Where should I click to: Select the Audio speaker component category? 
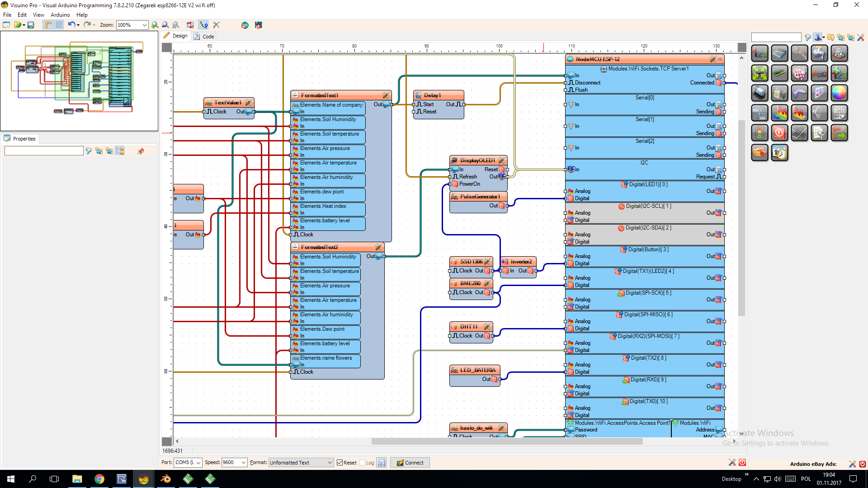tap(819, 113)
